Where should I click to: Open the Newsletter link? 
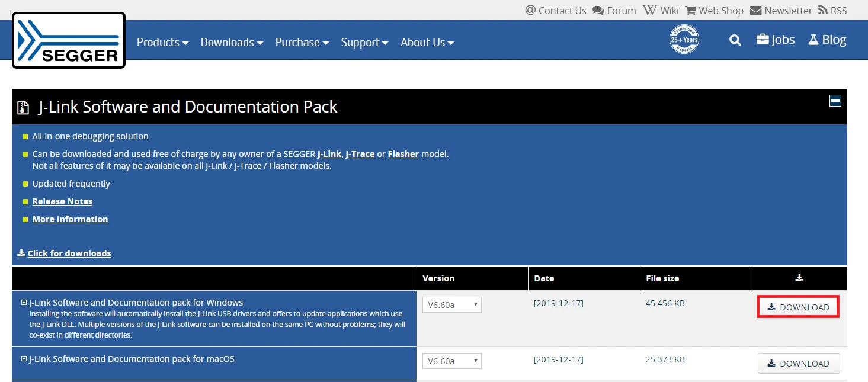point(781,11)
